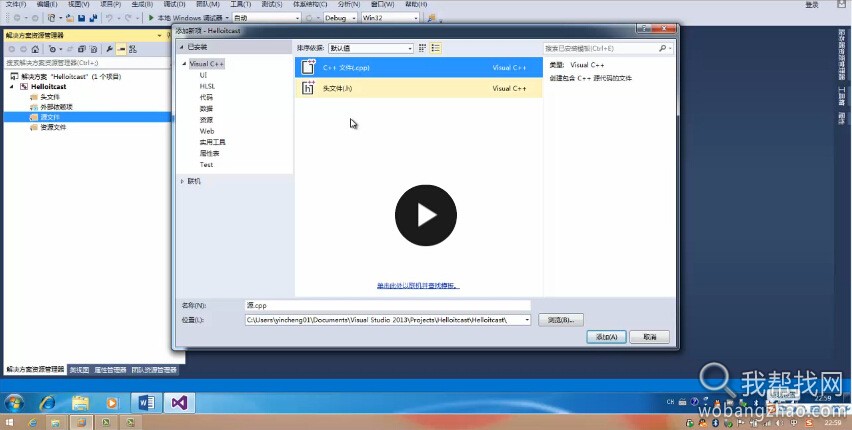This screenshot has width=852, height=430.
Task: Select the 资源文件 folder in Solution Explorer
Action: 53,127
